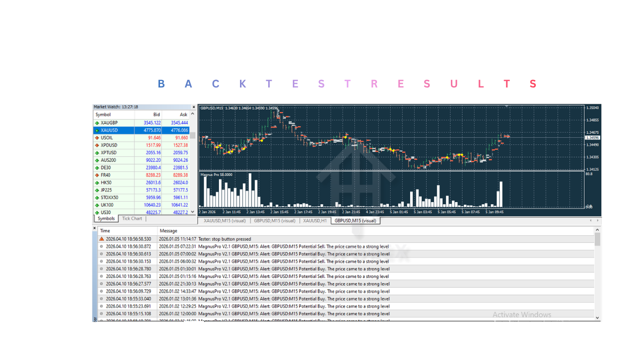Click the down-arrow icon beside XPDUSD
Image resolution: width=644 pixels, height=362 pixels.
(x=96, y=145)
